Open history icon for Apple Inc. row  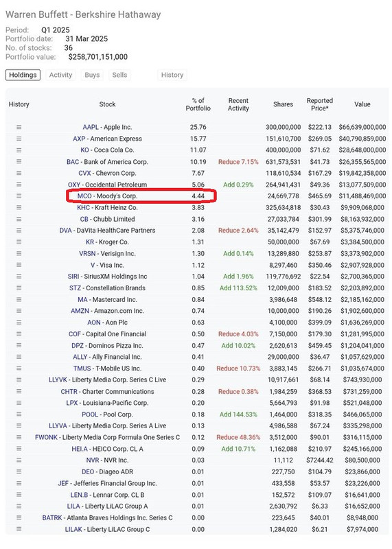click(19, 127)
